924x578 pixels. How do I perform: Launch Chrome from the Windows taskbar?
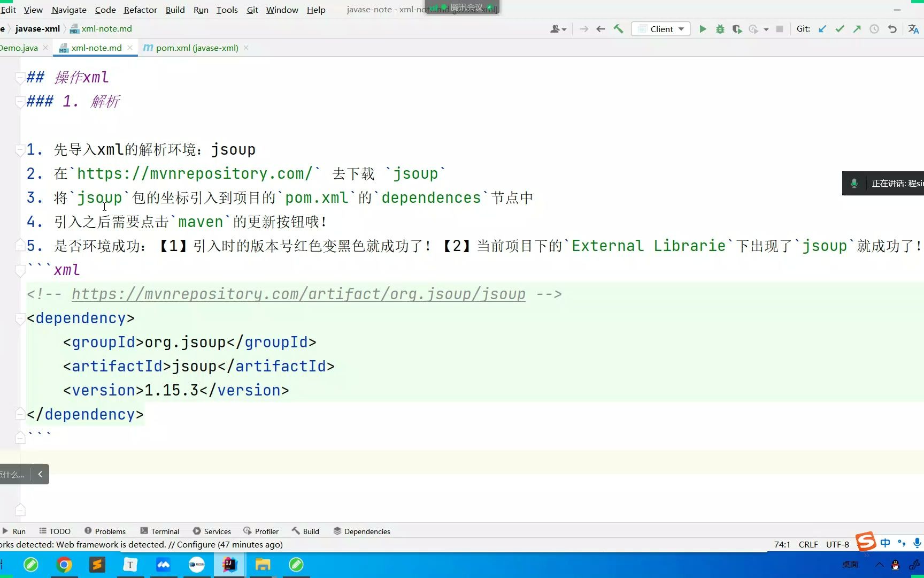coord(64,564)
